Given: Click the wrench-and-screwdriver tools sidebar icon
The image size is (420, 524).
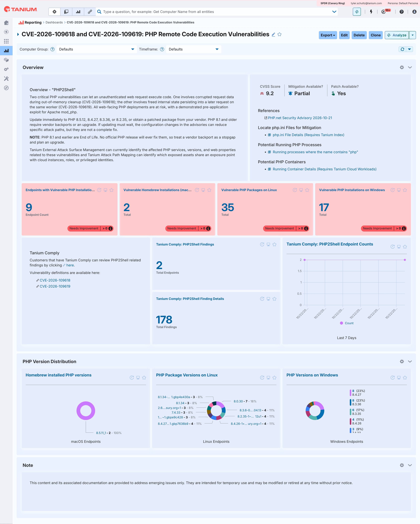Looking at the screenshot, I should (6, 79).
